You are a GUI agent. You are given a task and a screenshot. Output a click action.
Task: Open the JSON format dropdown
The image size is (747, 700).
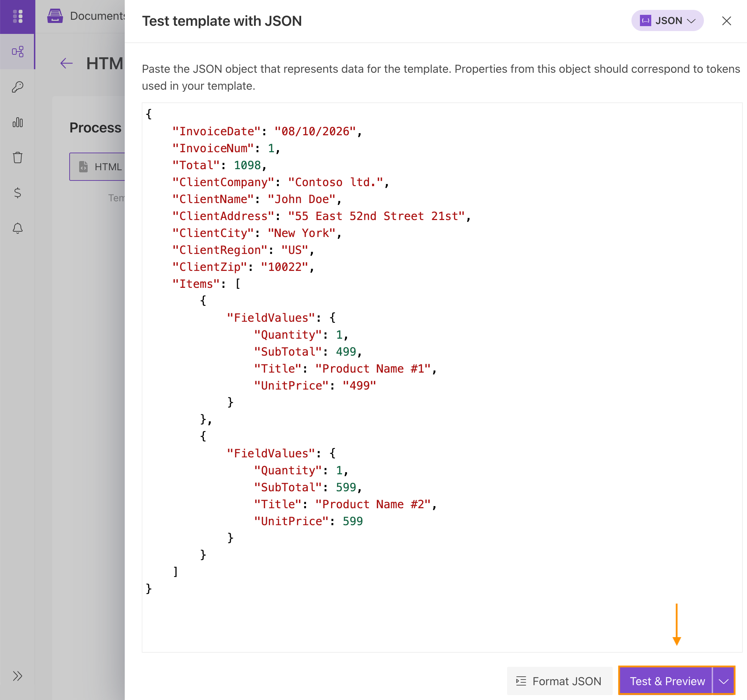667,20
